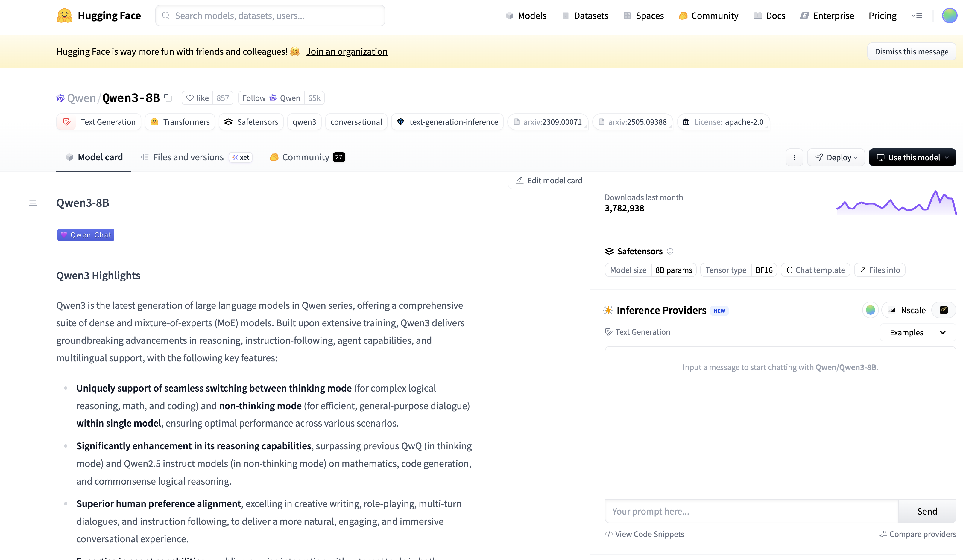This screenshot has height=560, width=963.
Task: Select the qwen3 tag
Action: coord(304,122)
